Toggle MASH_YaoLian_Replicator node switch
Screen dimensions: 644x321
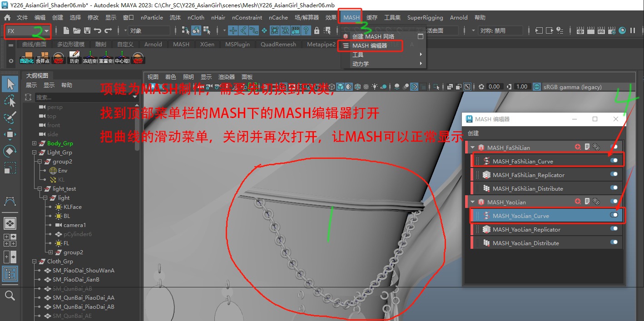click(x=614, y=229)
